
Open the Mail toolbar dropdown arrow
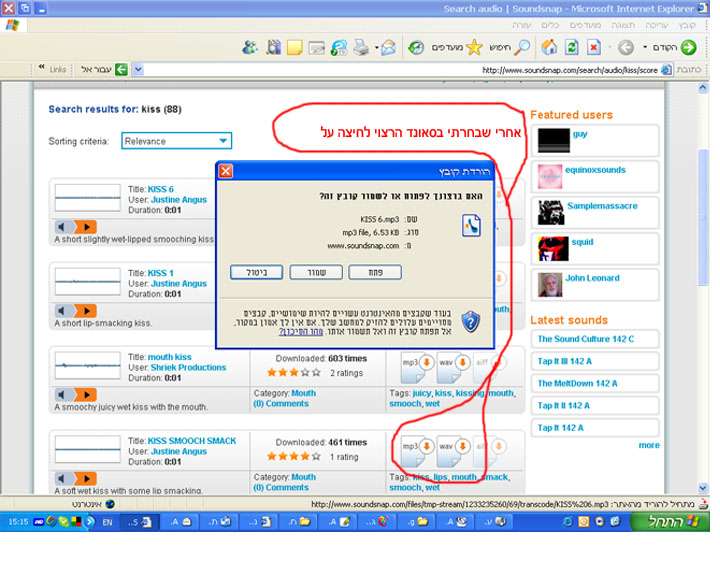(377, 47)
